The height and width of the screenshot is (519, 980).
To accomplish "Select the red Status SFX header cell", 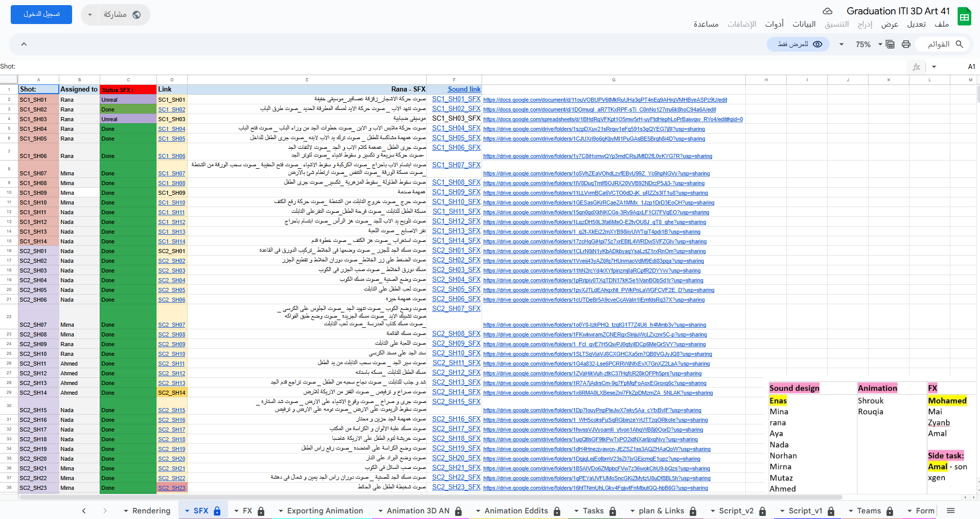I will click(x=128, y=89).
